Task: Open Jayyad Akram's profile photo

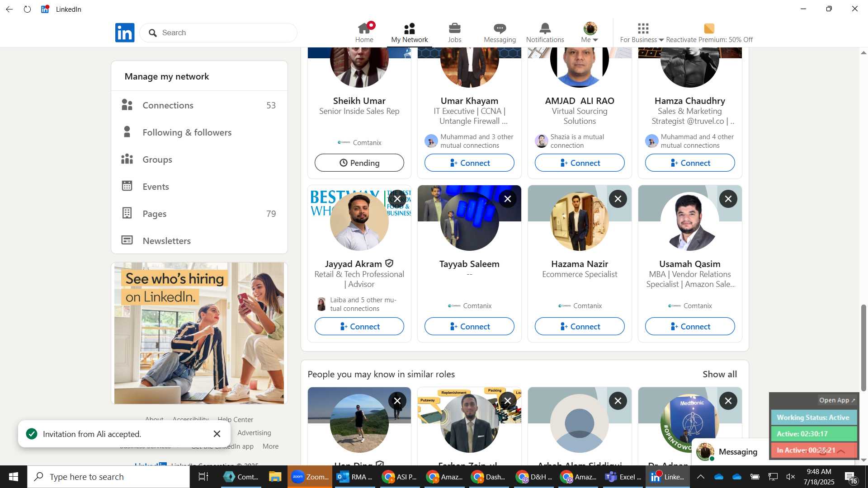Action: click(359, 221)
